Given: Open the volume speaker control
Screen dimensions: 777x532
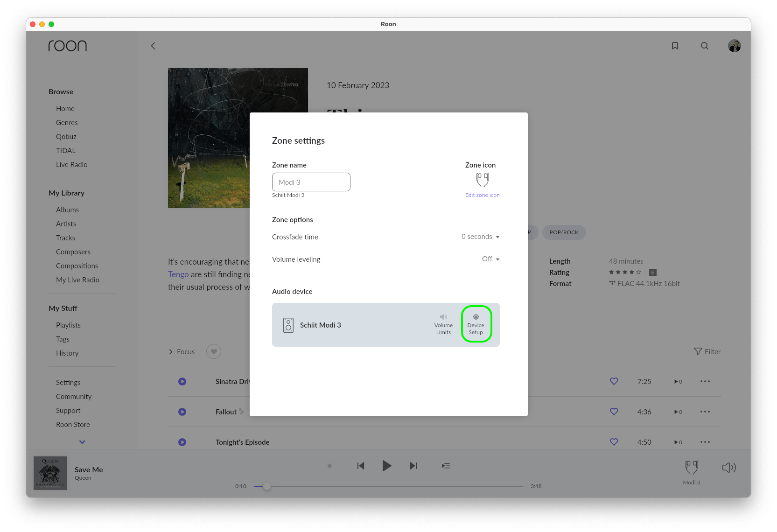Looking at the screenshot, I should (x=729, y=468).
